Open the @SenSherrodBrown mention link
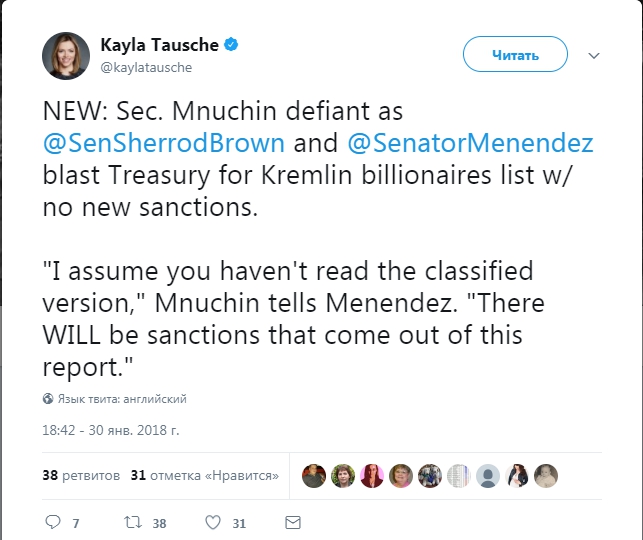Image resolution: width=643 pixels, height=540 pixels. [x=164, y=142]
